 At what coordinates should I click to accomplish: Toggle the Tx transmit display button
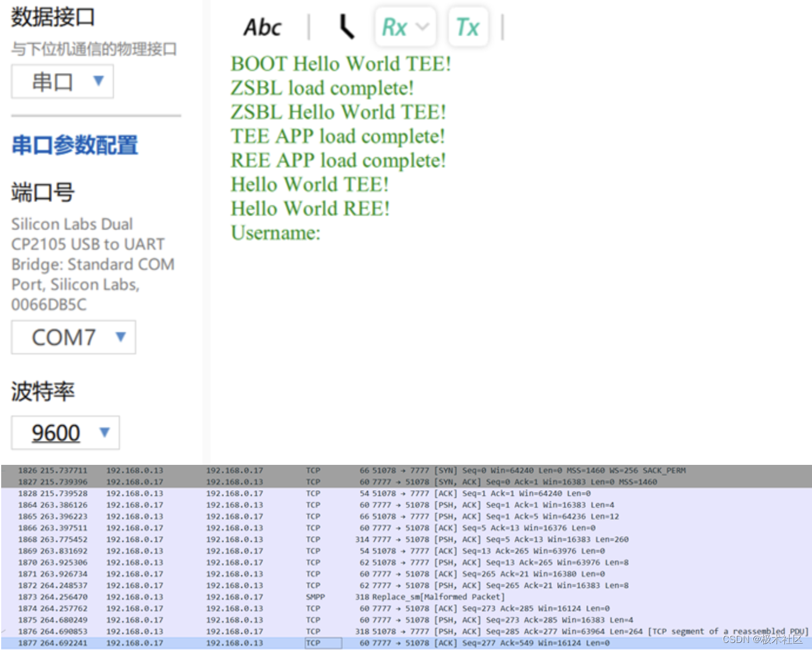[x=468, y=27]
